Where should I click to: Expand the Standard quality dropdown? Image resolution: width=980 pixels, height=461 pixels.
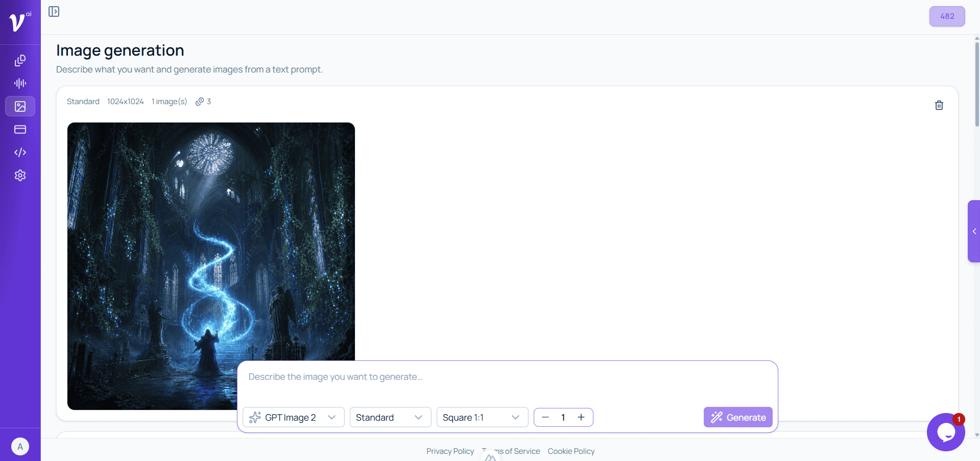[390, 417]
